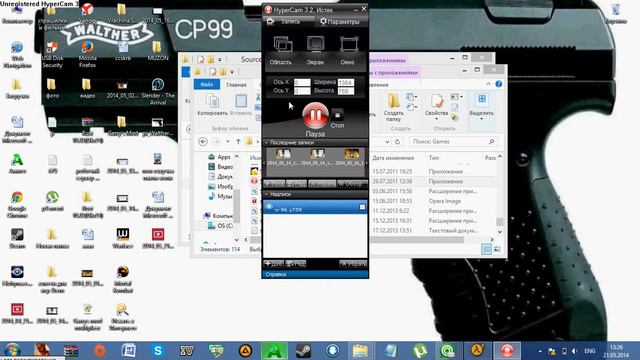The image size is (640, 360).
Task: Click the navigation pane scrollbar
Action: coord(236,206)
